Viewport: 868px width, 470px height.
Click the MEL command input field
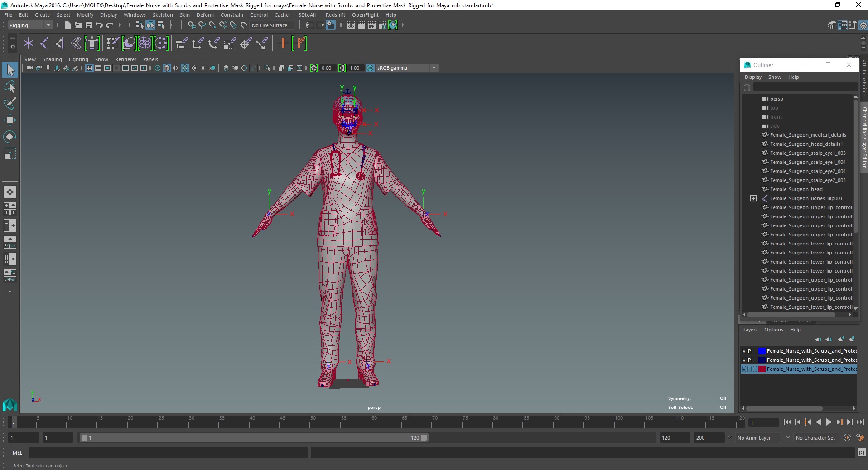pos(168,452)
